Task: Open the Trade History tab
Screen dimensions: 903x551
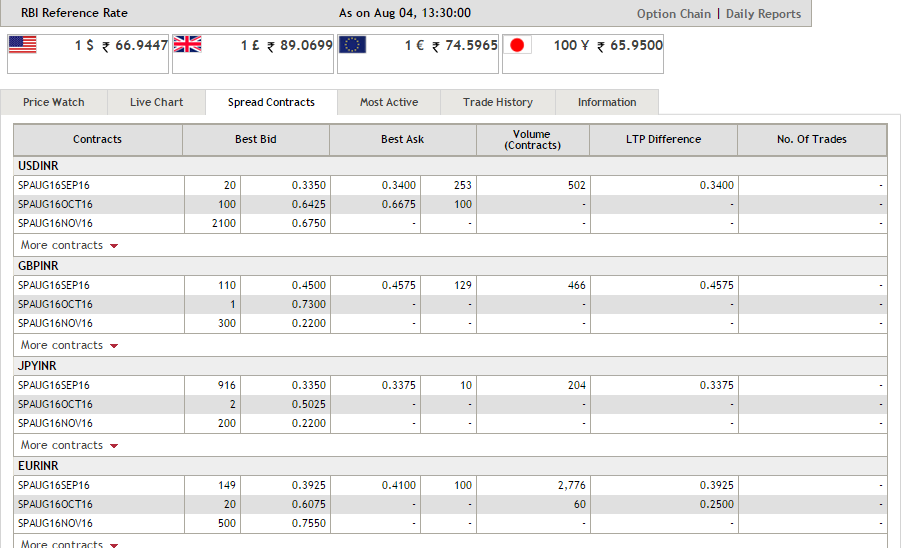Action: coord(498,102)
